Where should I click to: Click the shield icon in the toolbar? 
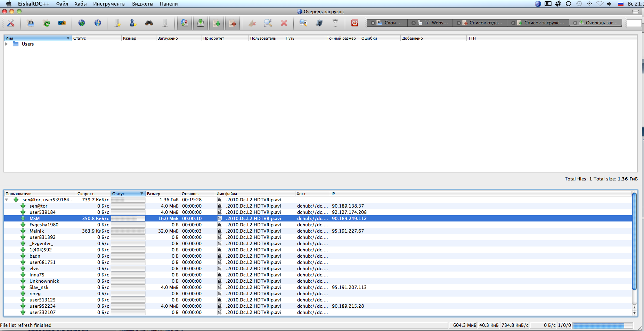click(x=319, y=23)
